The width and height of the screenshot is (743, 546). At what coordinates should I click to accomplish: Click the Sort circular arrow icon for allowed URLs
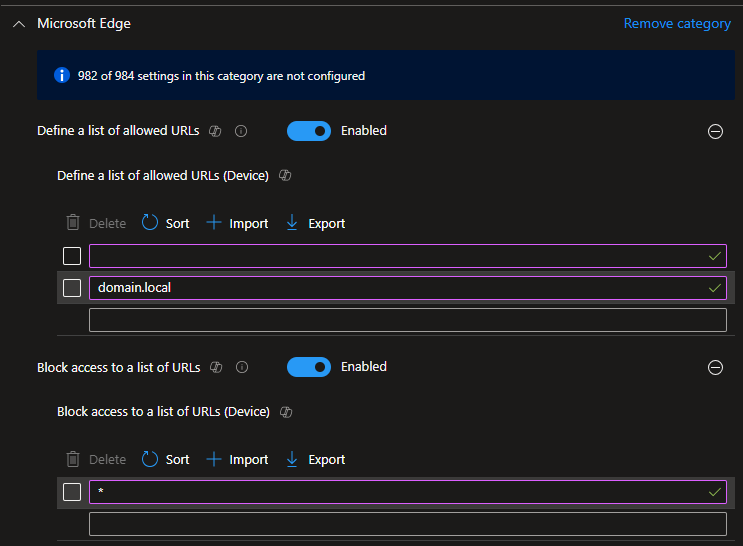pos(150,222)
